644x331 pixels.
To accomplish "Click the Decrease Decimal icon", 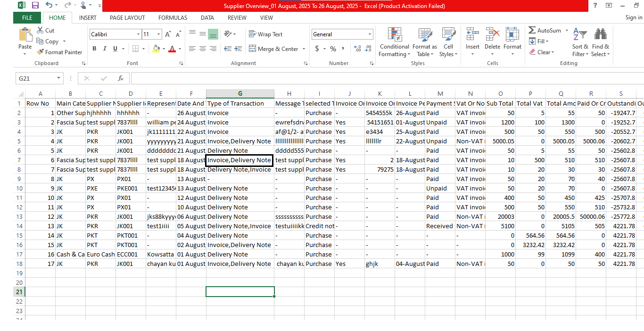I will pyautogui.click(x=367, y=49).
